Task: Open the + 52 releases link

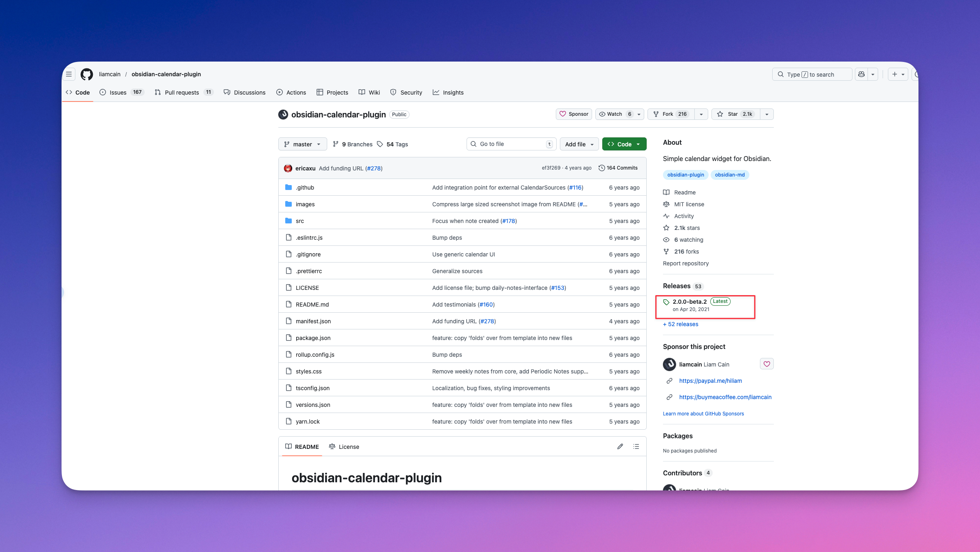Action: [x=680, y=324]
